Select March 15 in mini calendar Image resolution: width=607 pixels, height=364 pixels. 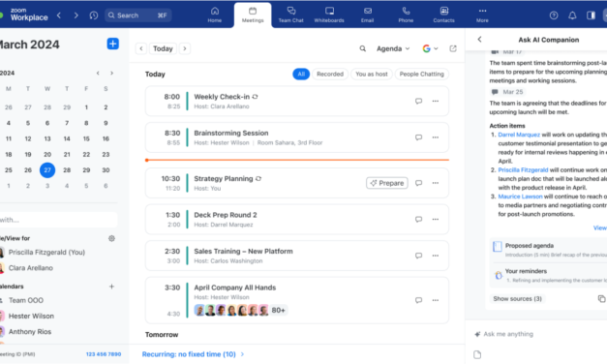86,138
